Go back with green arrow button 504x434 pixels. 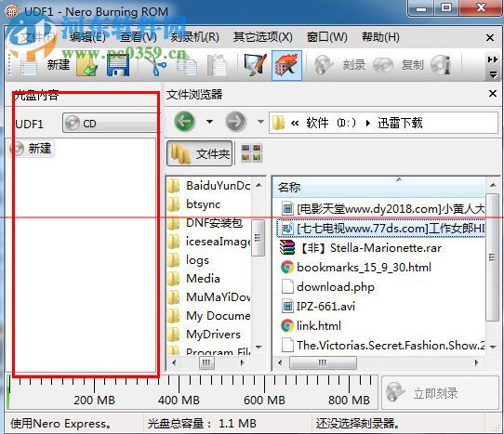pos(184,122)
